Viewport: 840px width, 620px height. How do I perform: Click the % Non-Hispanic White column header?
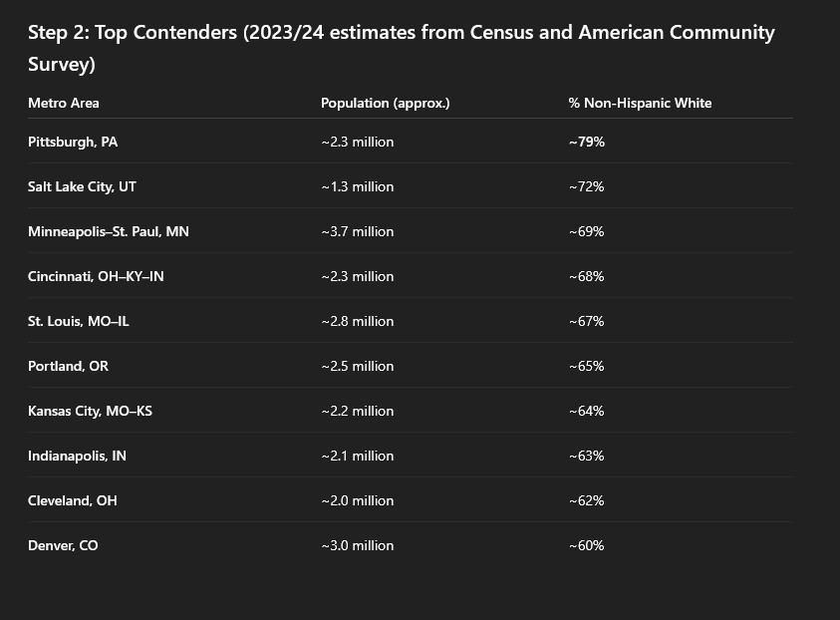[x=640, y=103]
